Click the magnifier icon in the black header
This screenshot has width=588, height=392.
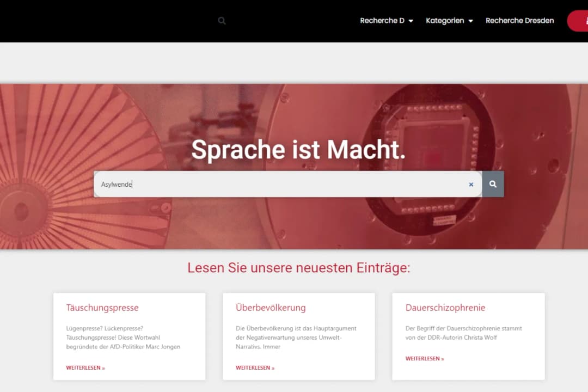click(222, 21)
